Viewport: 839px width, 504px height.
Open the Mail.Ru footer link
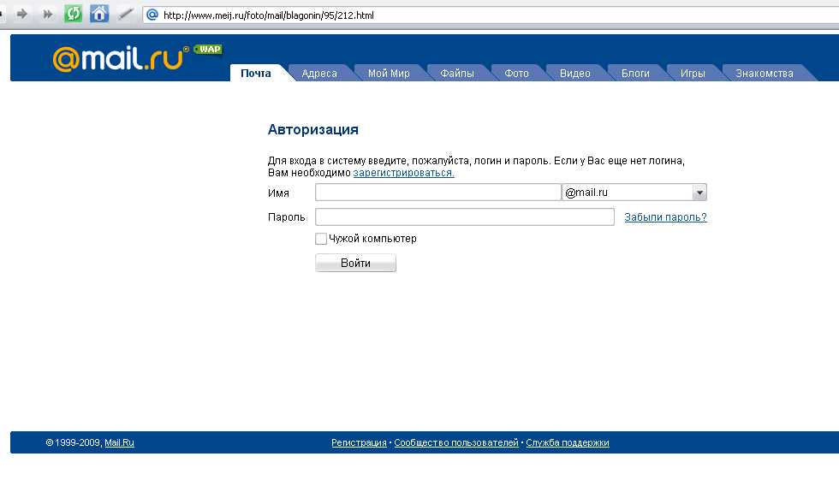point(119,442)
